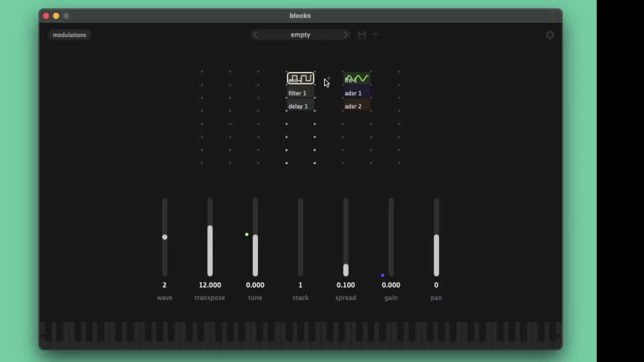Select the lfo 1 sine wave block
The height and width of the screenshot is (362, 644).
pyautogui.click(x=357, y=79)
